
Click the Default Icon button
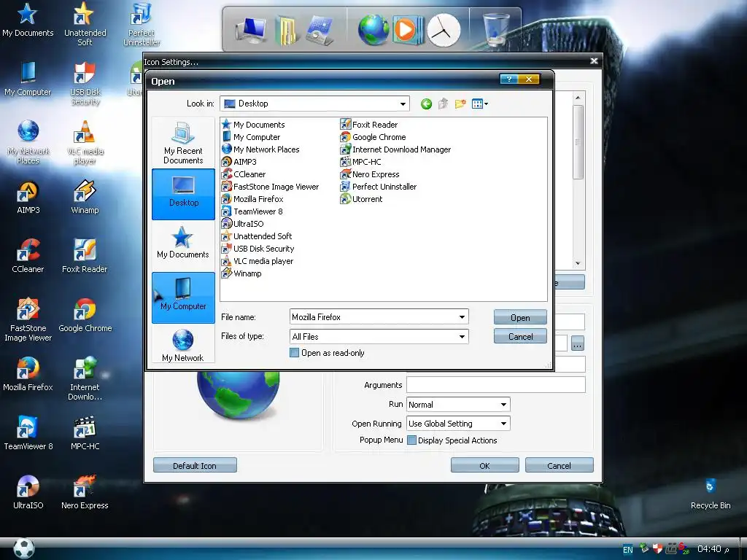tap(195, 465)
